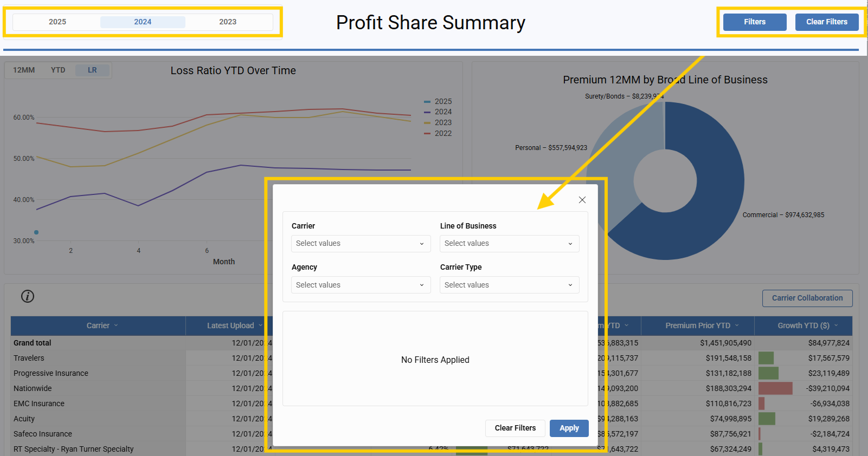Apply the selected filters
Viewport: 868px width, 456px height.
[569, 428]
